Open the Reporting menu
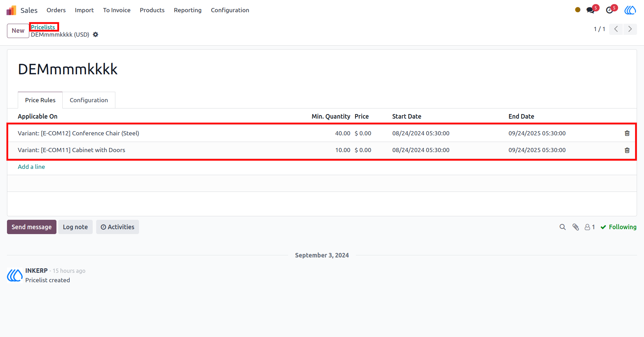 click(188, 10)
